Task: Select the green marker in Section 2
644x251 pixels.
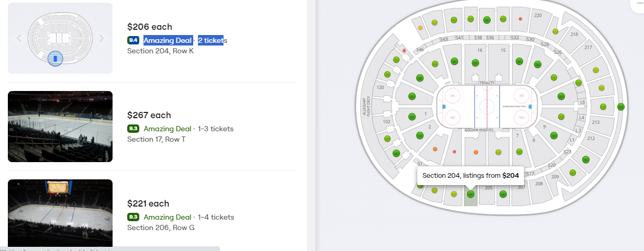Action: (419, 135)
